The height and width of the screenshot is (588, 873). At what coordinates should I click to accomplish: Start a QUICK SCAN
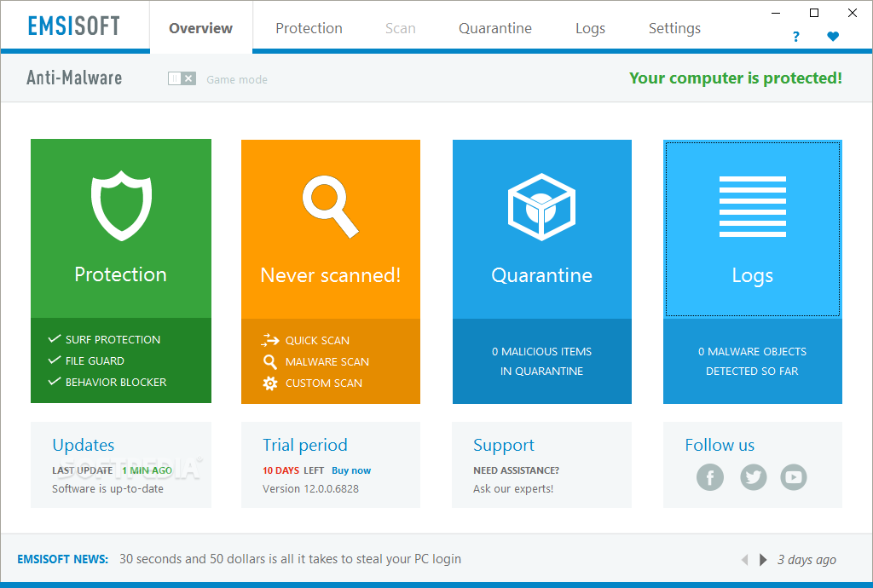[x=317, y=341]
